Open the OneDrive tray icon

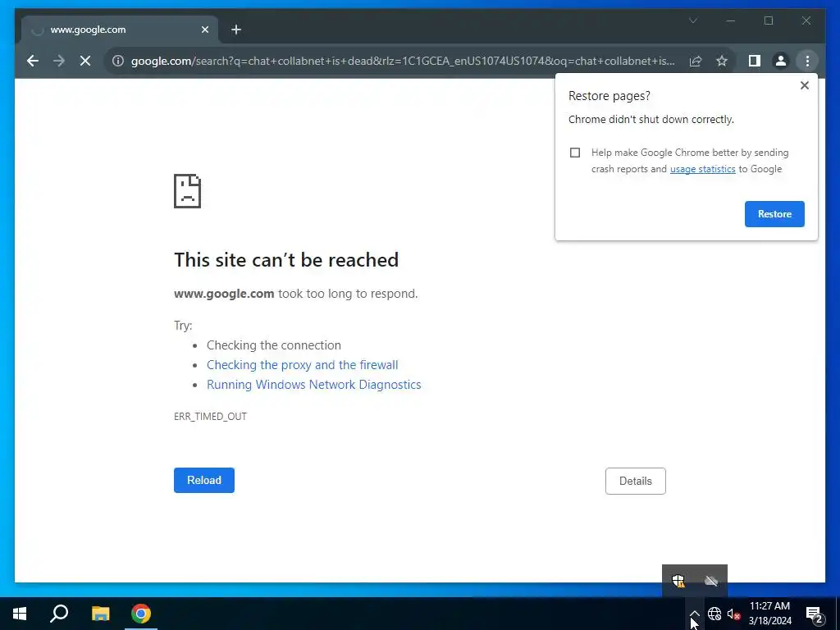(x=711, y=581)
